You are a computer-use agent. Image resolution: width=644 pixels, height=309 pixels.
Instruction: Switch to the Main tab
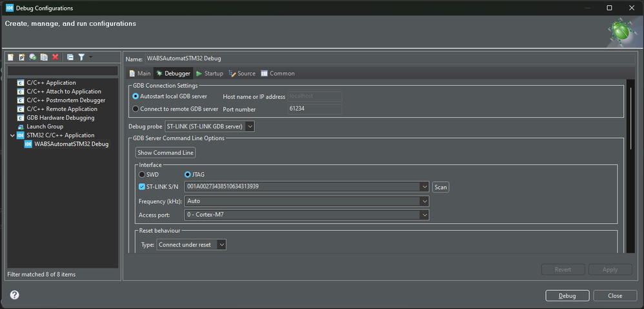coord(139,74)
